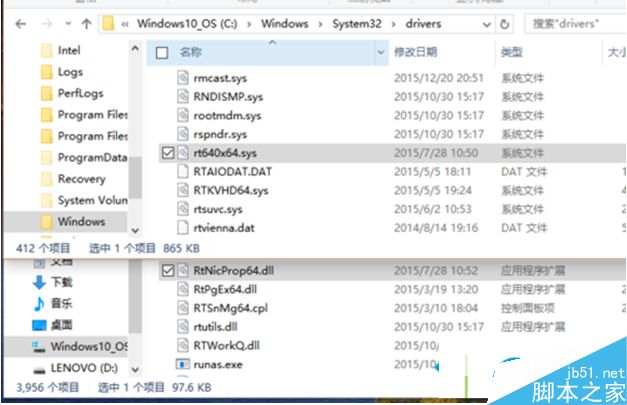627x405 pixels.
Task: Click drivers segment in address path
Action: (423, 24)
